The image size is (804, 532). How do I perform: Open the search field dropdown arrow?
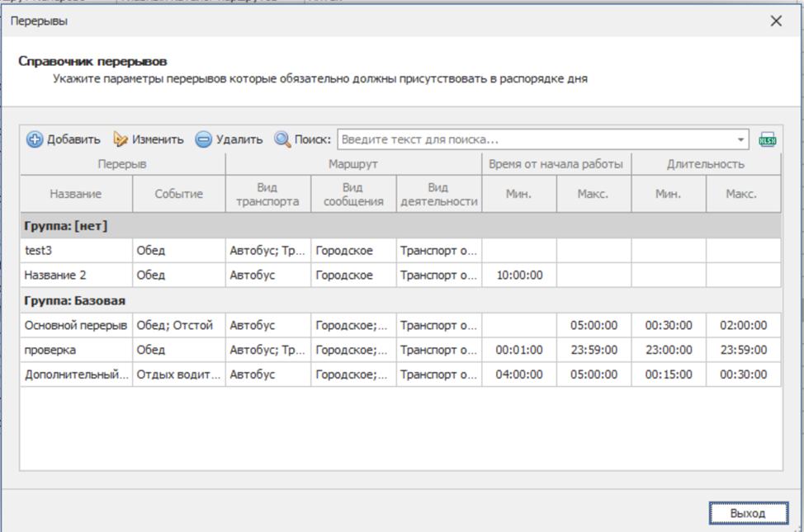click(x=740, y=139)
